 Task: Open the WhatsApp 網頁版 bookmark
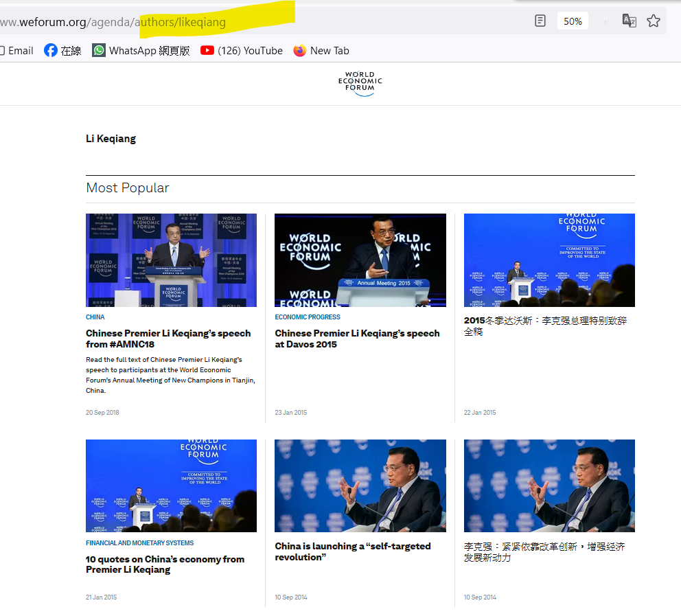tap(141, 51)
